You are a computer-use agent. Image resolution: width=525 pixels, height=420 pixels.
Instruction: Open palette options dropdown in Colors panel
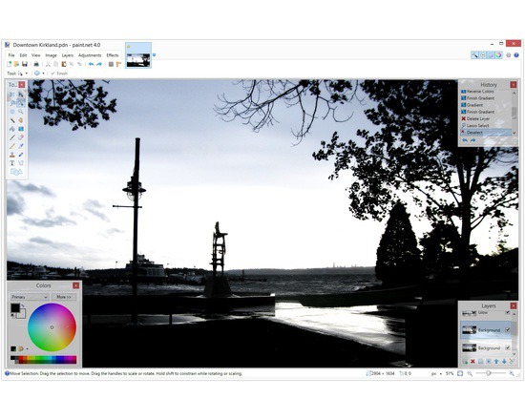[x=27, y=349]
